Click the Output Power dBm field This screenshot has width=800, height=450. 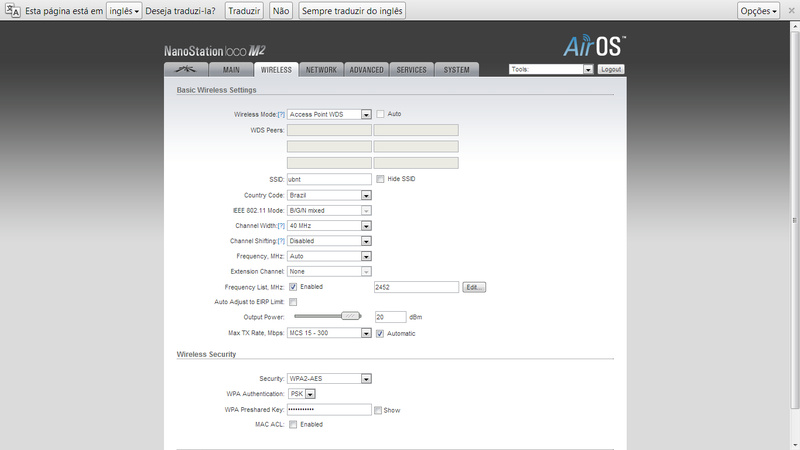click(390, 317)
